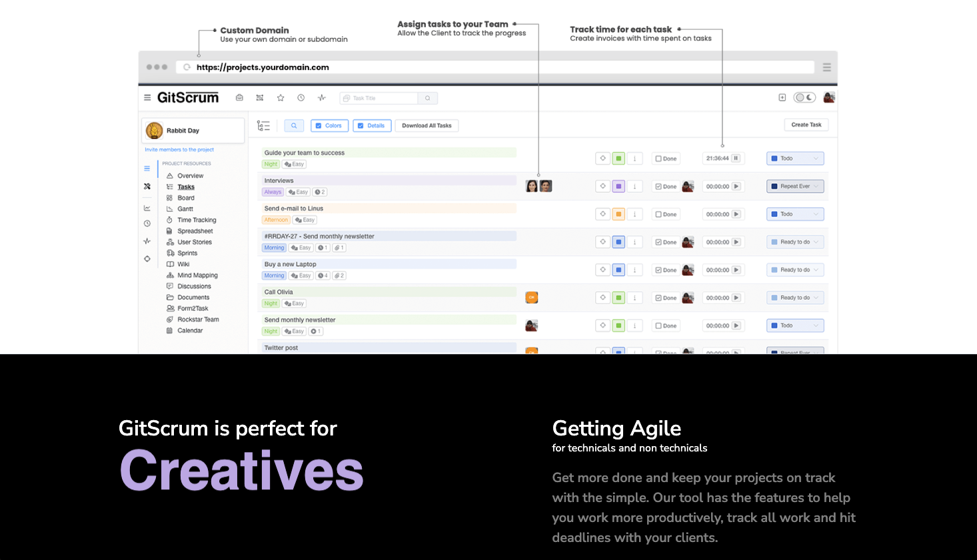The height and width of the screenshot is (560, 977).
Task: Select the pulse icon in the left rail
Action: (147, 241)
